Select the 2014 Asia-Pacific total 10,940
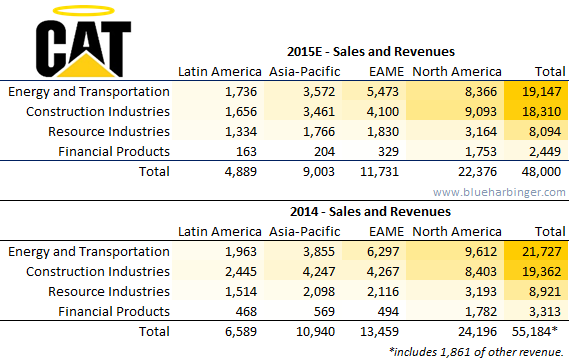This screenshot has height=362, width=570. tap(316, 331)
